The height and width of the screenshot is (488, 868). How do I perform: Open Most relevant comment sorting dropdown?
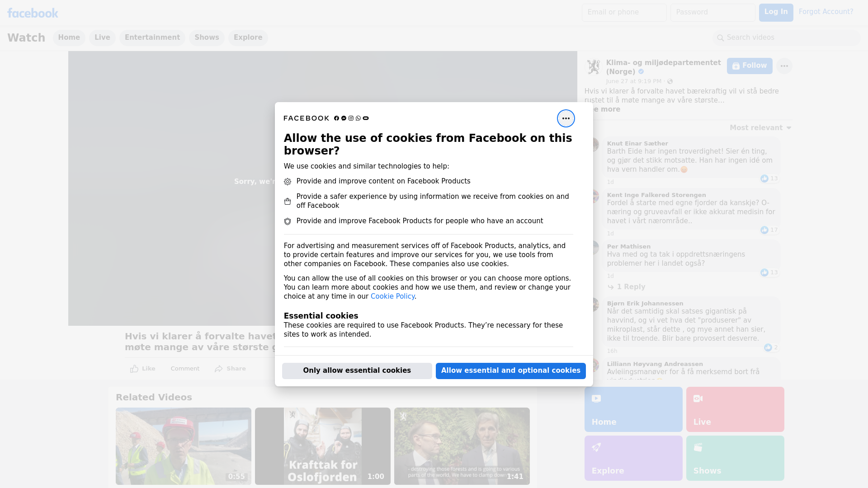click(760, 128)
